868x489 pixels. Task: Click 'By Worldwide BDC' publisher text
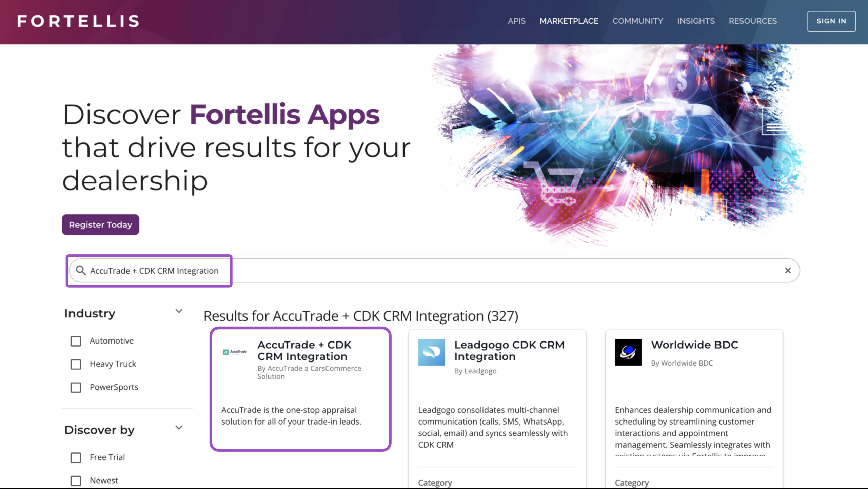point(682,363)
